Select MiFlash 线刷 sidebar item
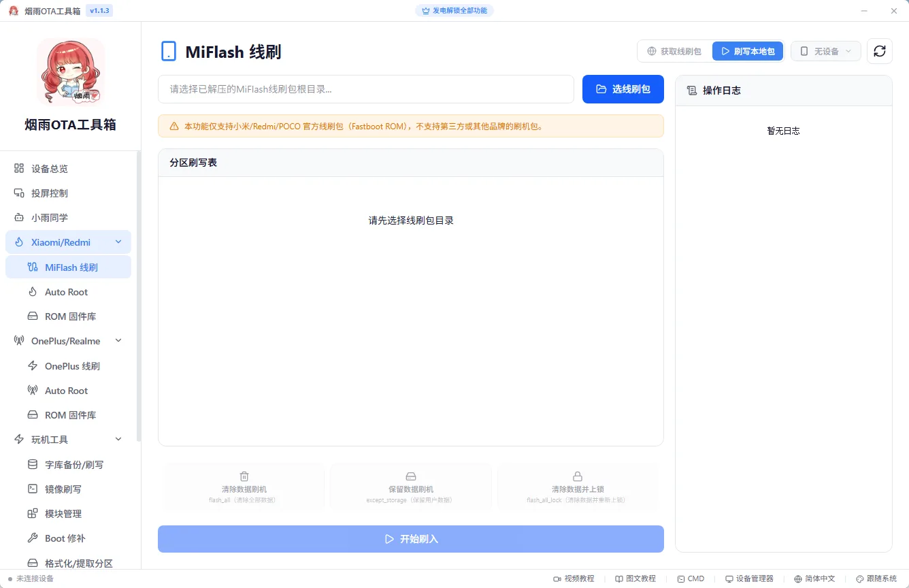Screen dimensions: 909x588 pos(68,267)
